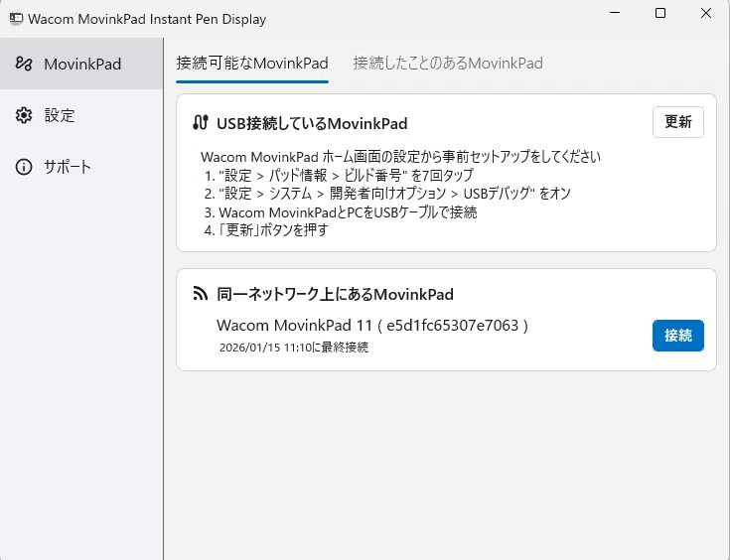This screenshot has width=730, height=560.
Task: Click instruction step 4 「更新」ボタンを押す
Action: pyautogui.click(x=266, y=230)
